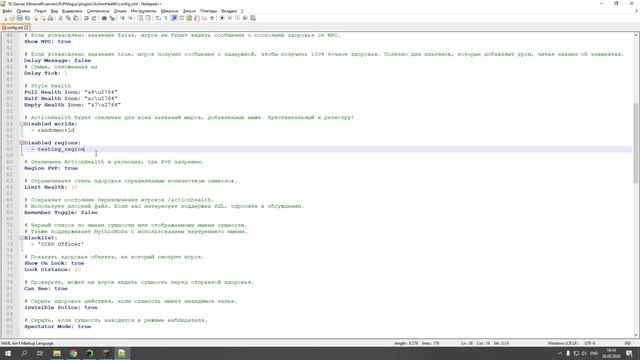The height and width of the screenshot is (360, 640).
Task: Toggle file monitoring (eye) icon
Action: point(211,18)
